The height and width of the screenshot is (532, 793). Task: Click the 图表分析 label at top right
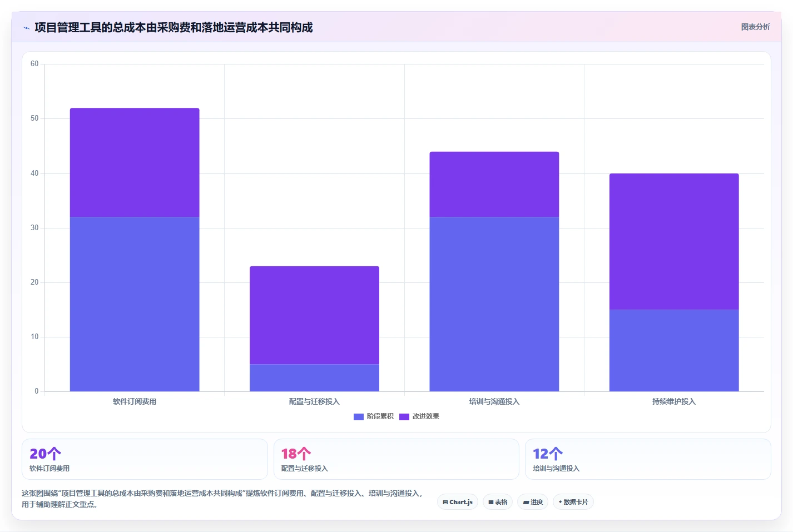point(755,27)
